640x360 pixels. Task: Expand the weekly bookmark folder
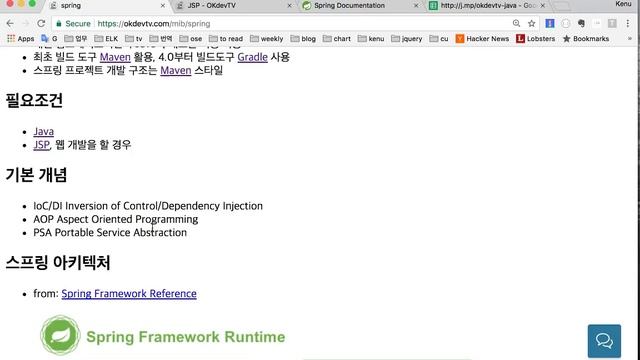(267, 39)
